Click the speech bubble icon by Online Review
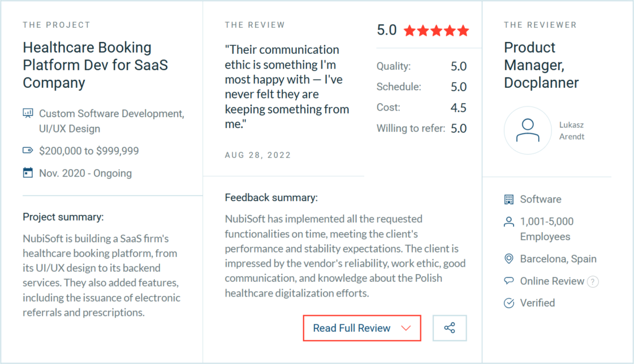This screenshot has height=364, width=634. pos(509,280)
